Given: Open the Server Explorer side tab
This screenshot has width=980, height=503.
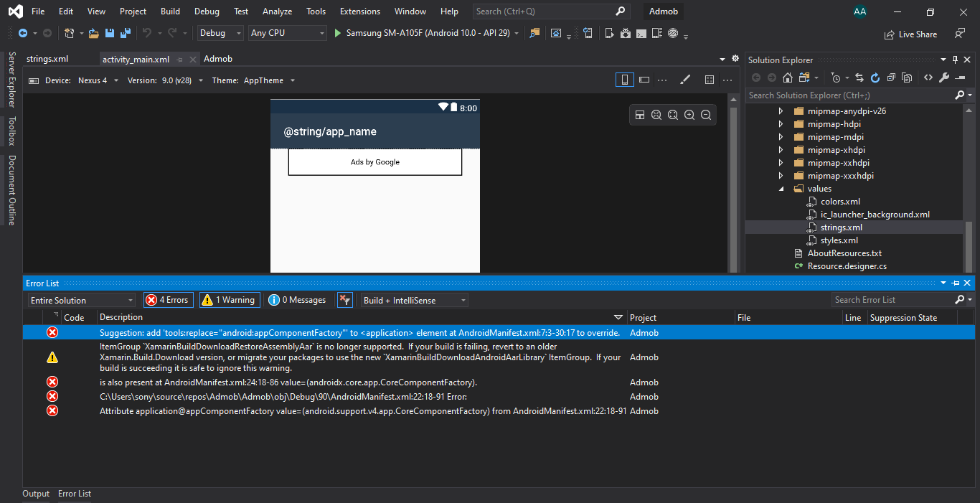Looking at the screenshot, I should click(x=11, y=80).
